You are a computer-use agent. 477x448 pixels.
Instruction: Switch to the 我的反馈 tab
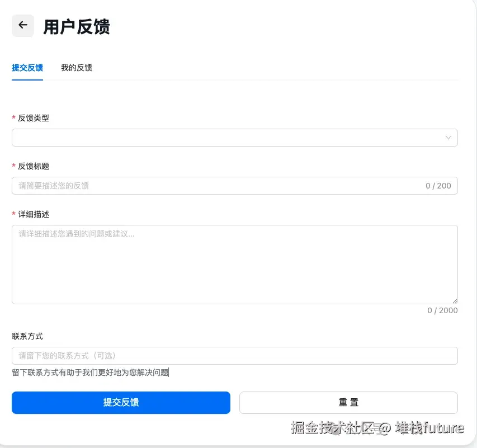[x=76, y=68]
